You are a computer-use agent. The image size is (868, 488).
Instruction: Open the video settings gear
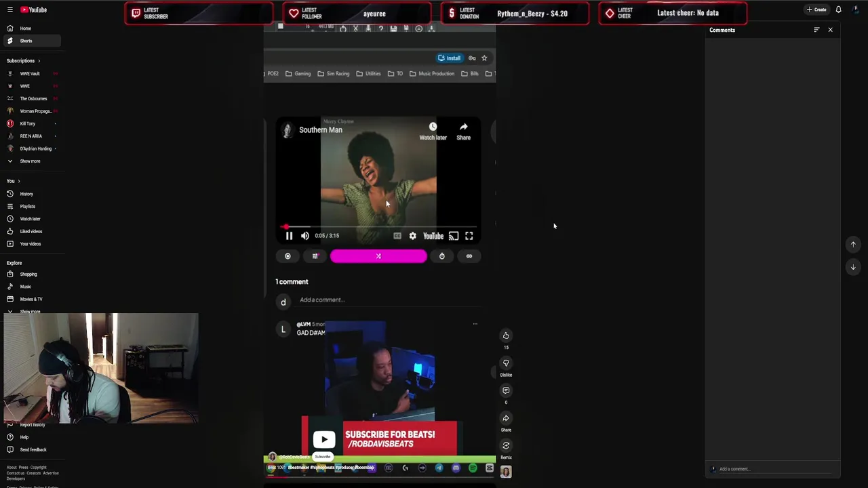[412, 236]
